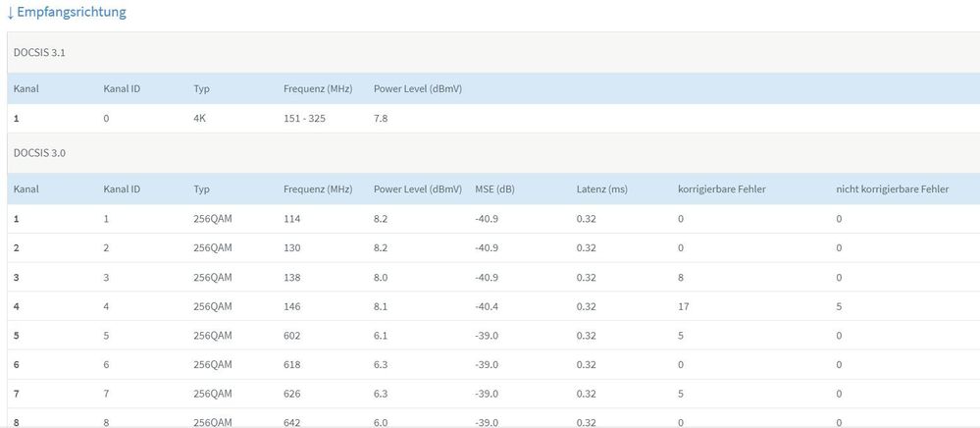Click the Latenz (ms) column header

601,188
